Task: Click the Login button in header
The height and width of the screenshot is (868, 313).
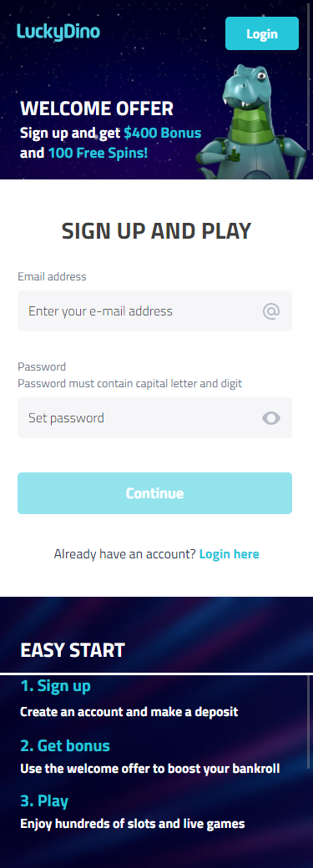Action: [262, 33]
